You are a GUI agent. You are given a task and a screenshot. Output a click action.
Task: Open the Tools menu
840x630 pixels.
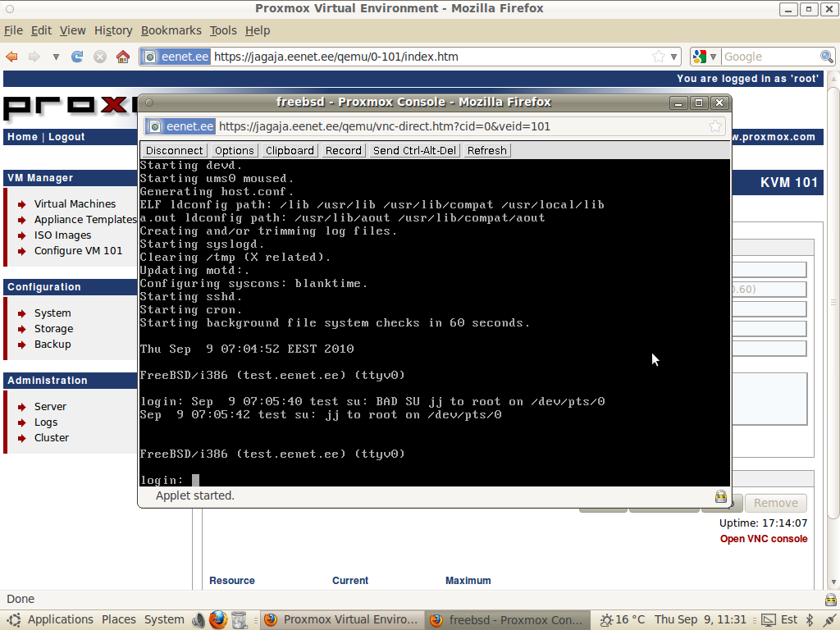[x=223, y=30]
